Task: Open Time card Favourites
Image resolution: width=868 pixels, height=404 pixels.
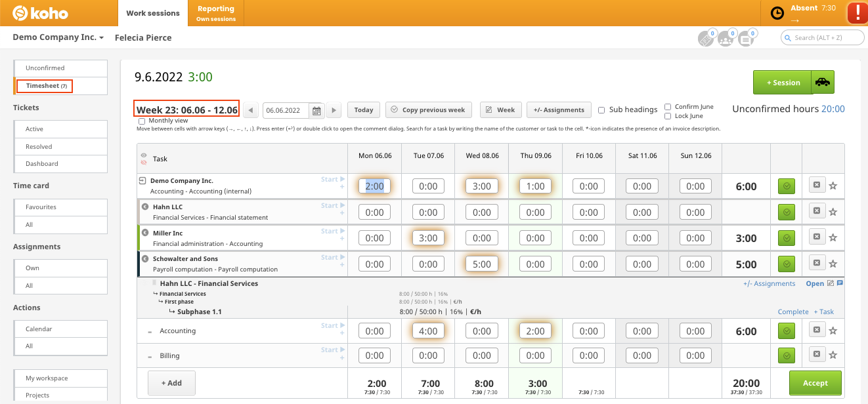Action: (60, 207)
